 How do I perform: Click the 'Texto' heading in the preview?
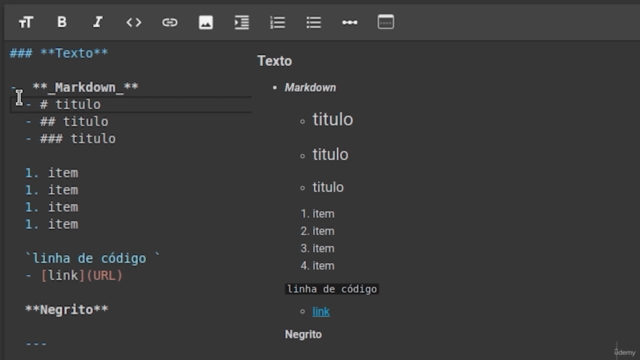(275, 61)
